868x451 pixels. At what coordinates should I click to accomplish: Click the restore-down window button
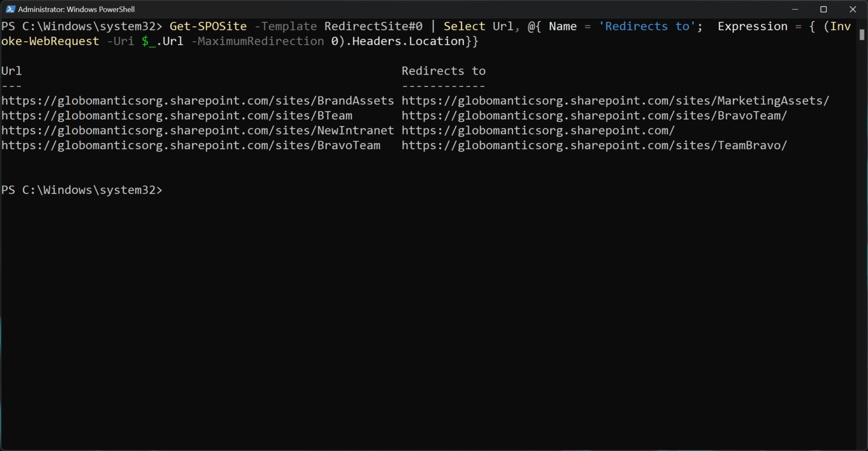(x=823, y=9)
